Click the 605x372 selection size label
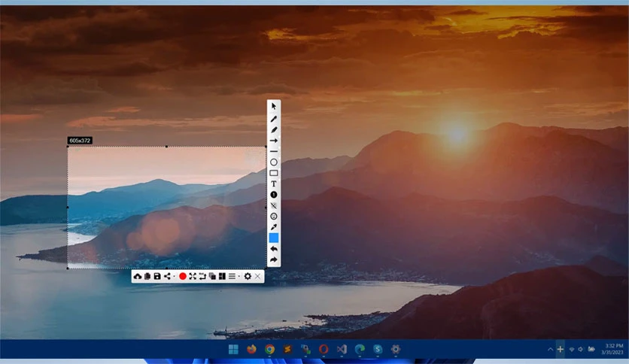Image resolution: width=629 pixels, height=364 pixels. point(80,141)
